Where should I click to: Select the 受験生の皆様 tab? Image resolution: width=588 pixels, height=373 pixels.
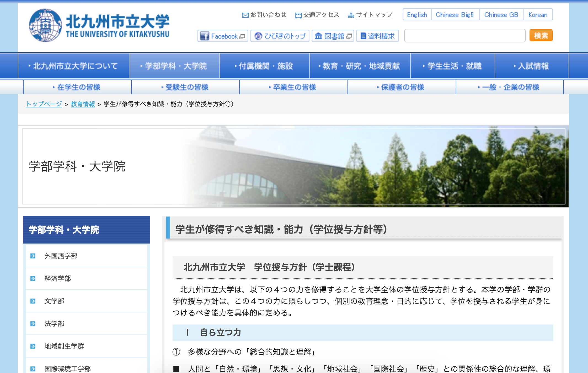coord(185,87)
